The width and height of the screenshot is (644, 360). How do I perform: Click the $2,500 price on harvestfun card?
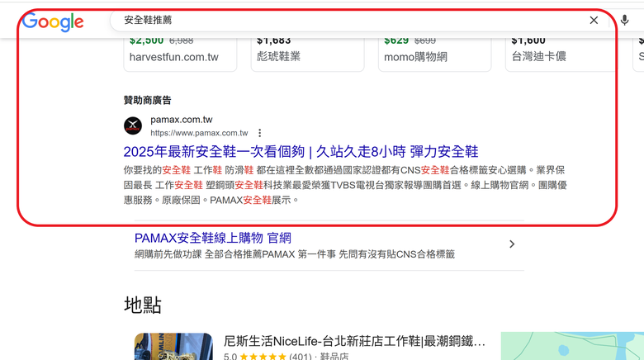tap(147, 40)
